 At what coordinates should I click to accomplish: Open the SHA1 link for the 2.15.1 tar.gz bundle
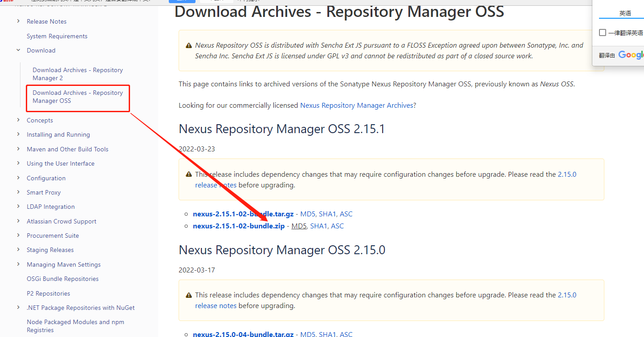[327, 214]
